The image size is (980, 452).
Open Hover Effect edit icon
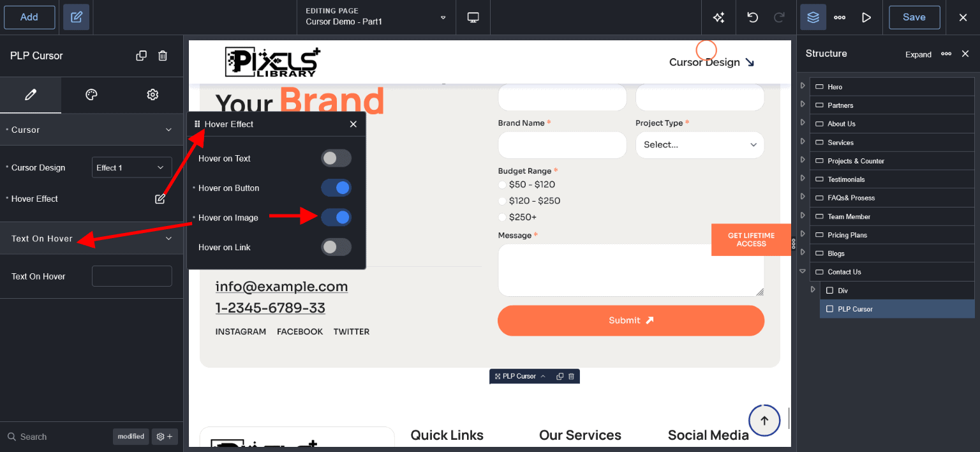pyautogui.click(x=160, y=199)
